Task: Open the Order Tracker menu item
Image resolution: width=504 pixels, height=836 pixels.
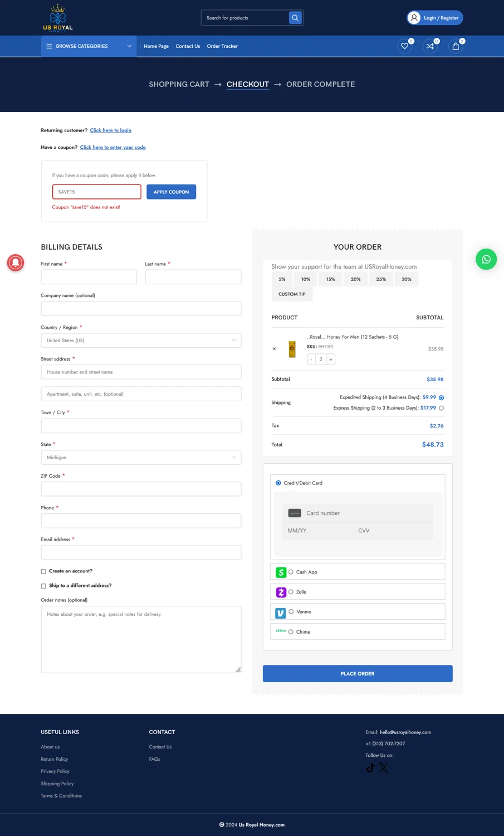Action: pyautogui.click(x=222, y=46)
